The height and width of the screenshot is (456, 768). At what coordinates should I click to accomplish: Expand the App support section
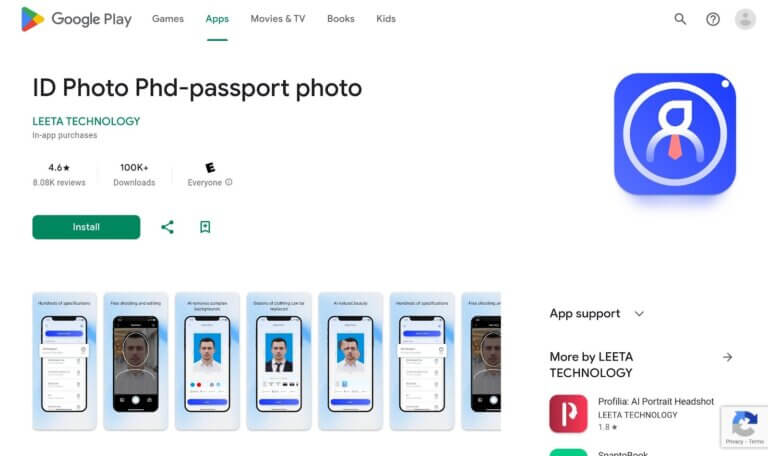pos(639,313)
